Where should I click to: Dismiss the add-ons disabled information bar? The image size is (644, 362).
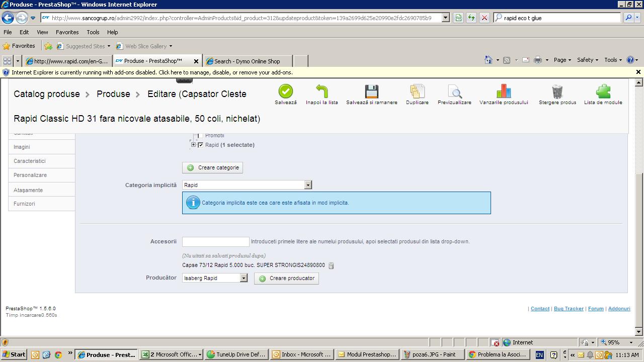[638, 72]
